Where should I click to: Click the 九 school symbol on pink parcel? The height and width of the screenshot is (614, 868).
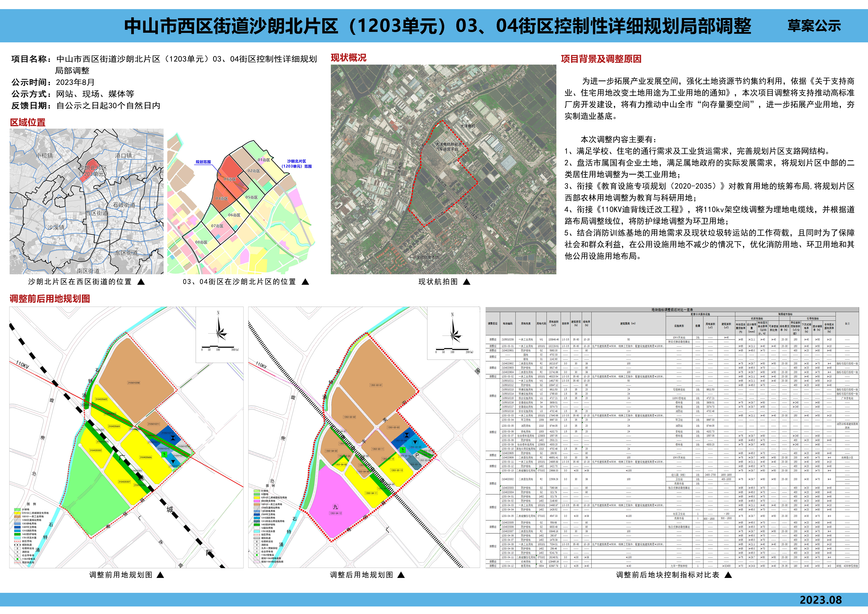pyautogui.click(x=335, y=507)
